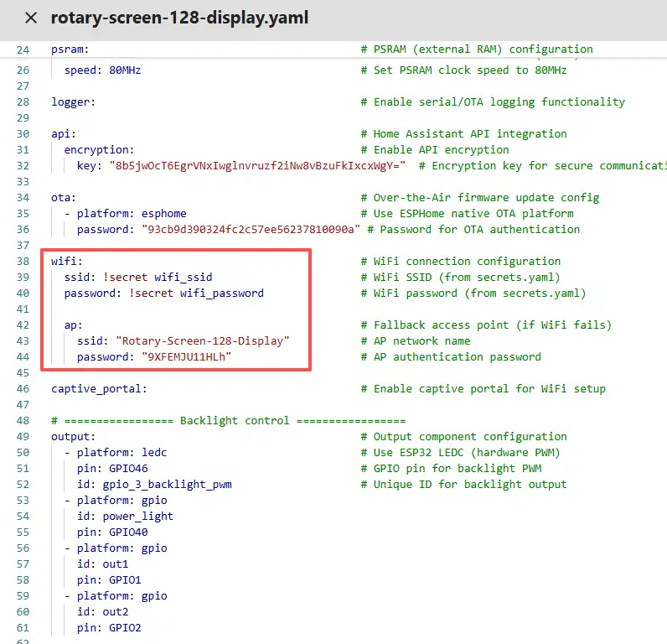Image resolution: width=667 pixels, height=644 pixels.
Task: Click the rotary-screen-128-display.yaml file title
Action: (178, 18)
